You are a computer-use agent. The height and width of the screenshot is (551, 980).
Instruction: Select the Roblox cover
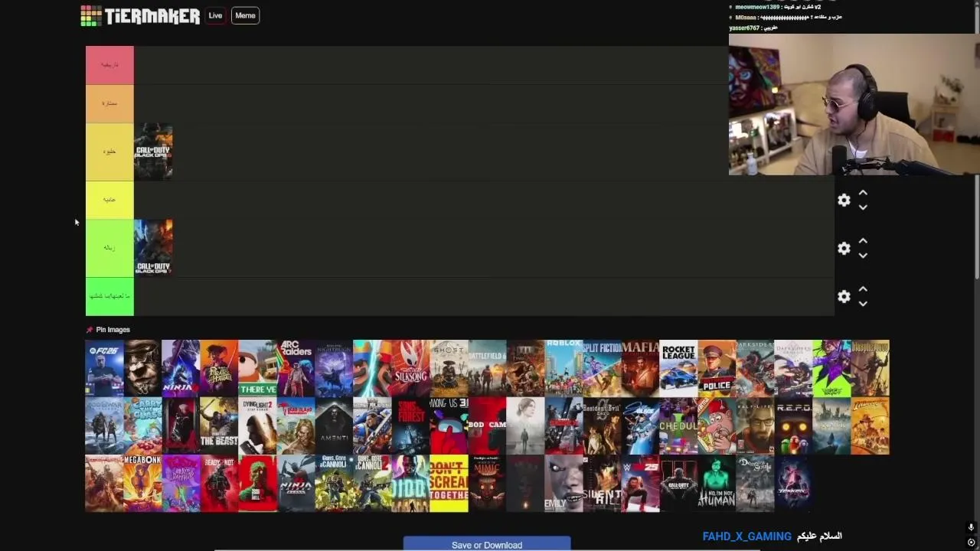point(563,368)
